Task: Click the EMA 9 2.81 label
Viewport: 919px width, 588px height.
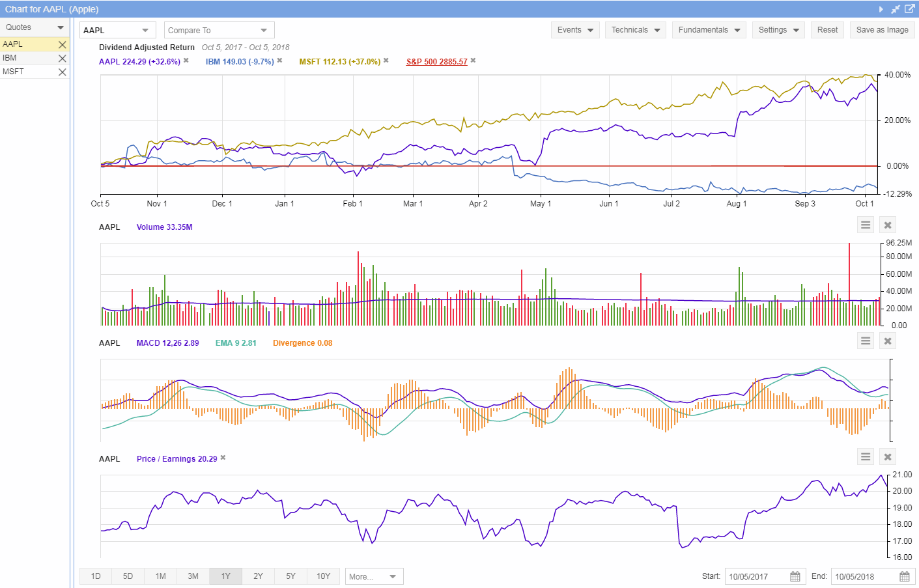Action: tap(236, 343)
